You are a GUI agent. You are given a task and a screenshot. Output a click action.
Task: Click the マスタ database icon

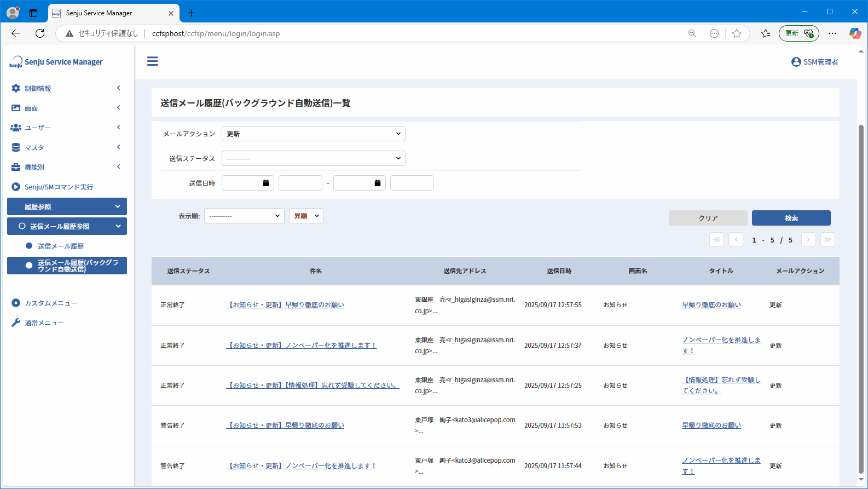[x=16, y=147]
